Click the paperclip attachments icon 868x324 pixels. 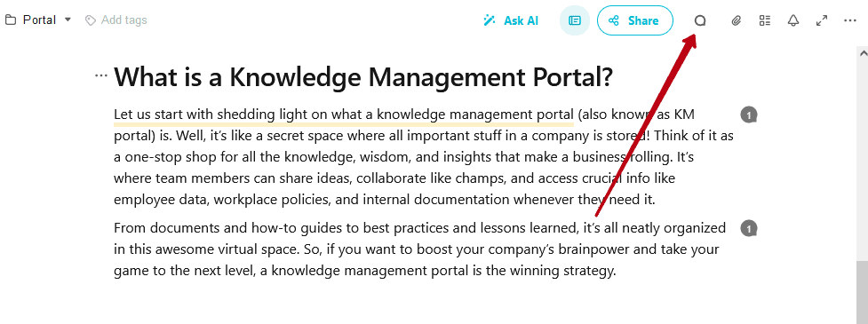(737, 21)
